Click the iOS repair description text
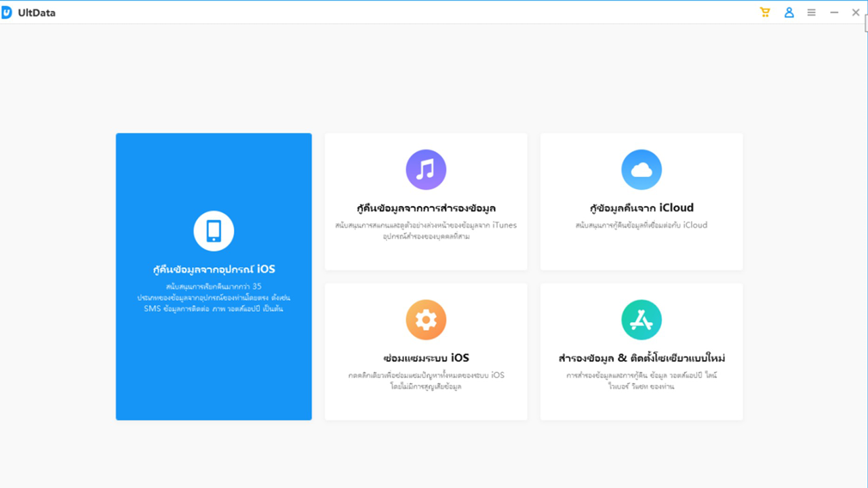This screenshot has height=488, width=868. click(426, 381)
